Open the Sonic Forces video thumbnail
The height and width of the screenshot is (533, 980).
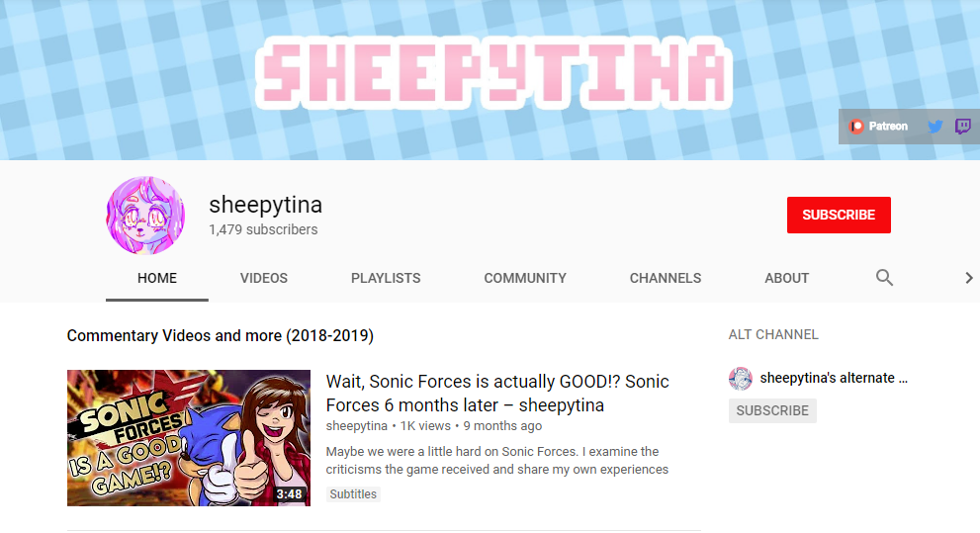pos(189,438)
